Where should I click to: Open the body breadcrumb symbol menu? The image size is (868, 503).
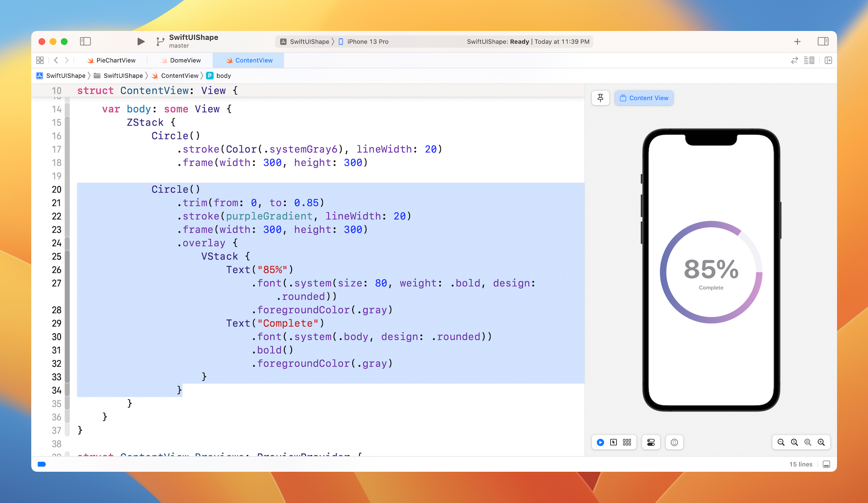click(x=223, y=75)
